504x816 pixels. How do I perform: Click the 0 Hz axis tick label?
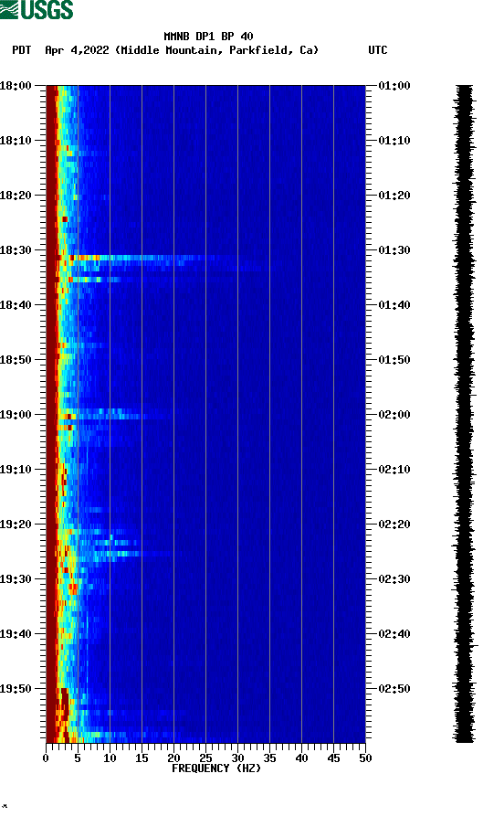pos(46,758)
